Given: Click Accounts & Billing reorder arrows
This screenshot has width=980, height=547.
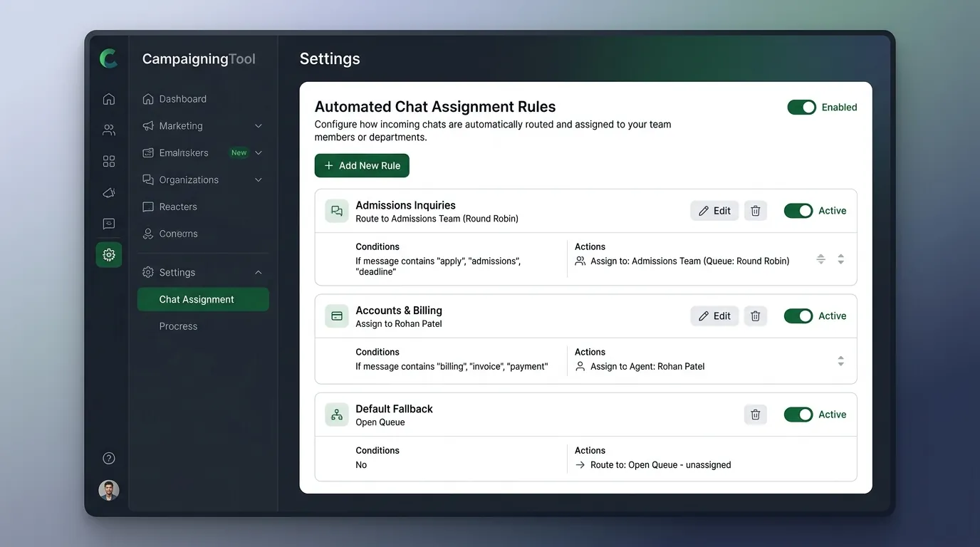Looking at the screenshot, I should click(x=841, y=362).
